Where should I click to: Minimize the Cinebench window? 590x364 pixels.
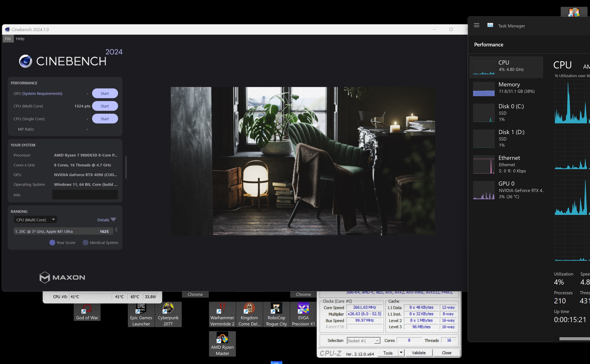[x=434, y=29]
